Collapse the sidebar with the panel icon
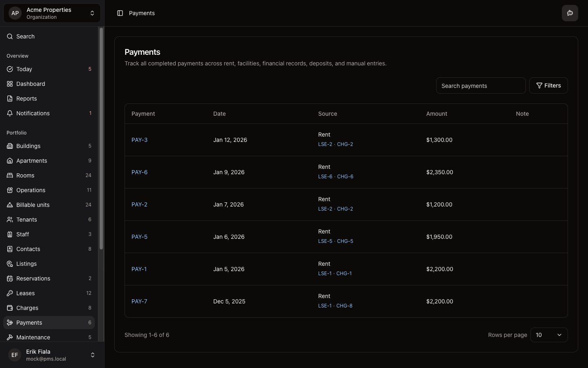Viewport: 588px width, 368px height. [120, 13]
